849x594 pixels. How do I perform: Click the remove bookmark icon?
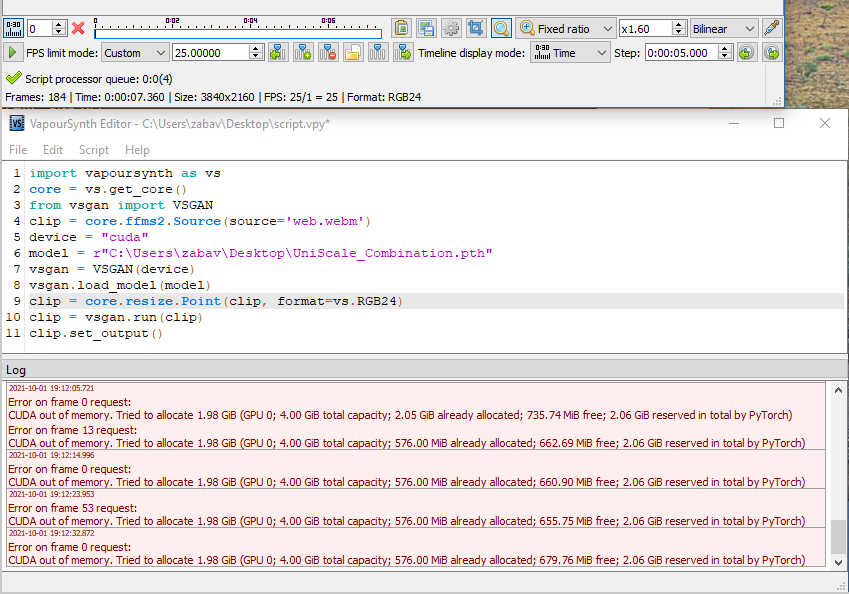point(328,53)
